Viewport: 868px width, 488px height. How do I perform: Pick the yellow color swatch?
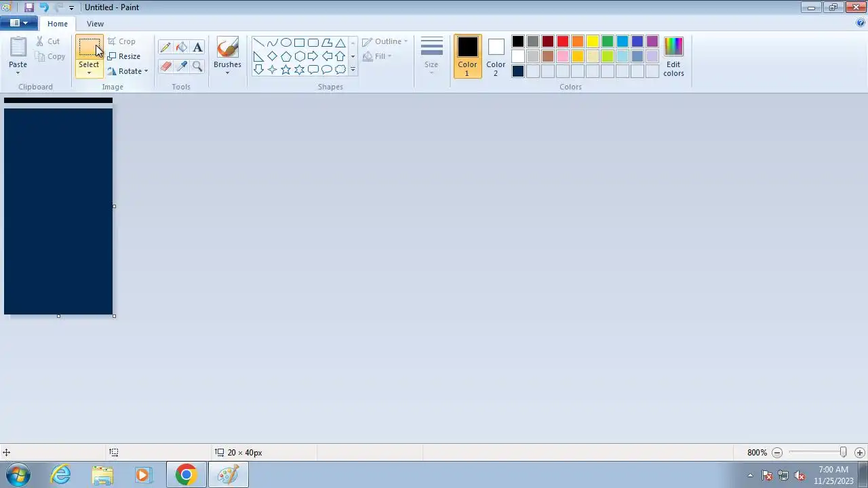[593, 42]
